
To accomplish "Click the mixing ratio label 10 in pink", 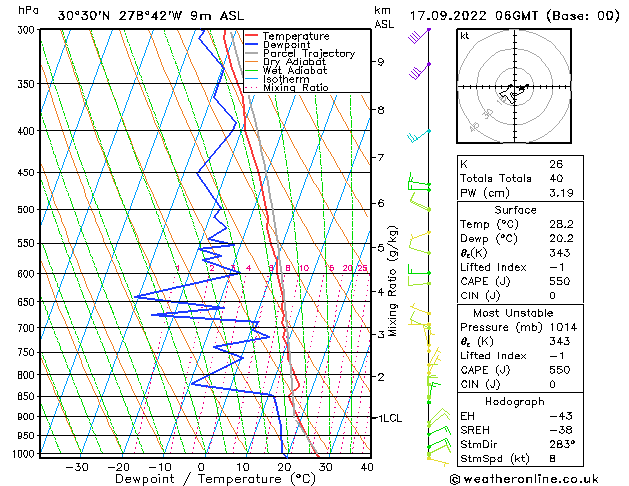I will (304, 268).
